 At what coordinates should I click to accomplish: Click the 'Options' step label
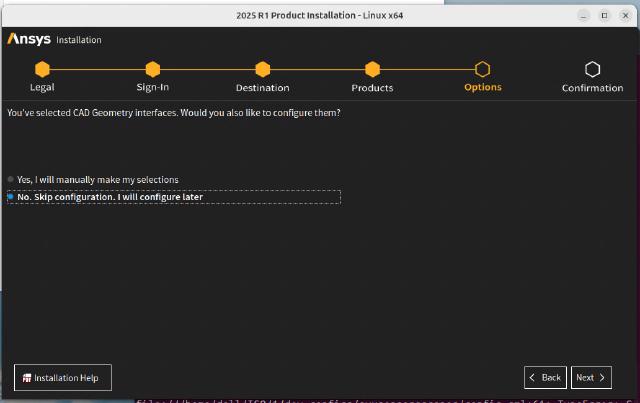482,87
